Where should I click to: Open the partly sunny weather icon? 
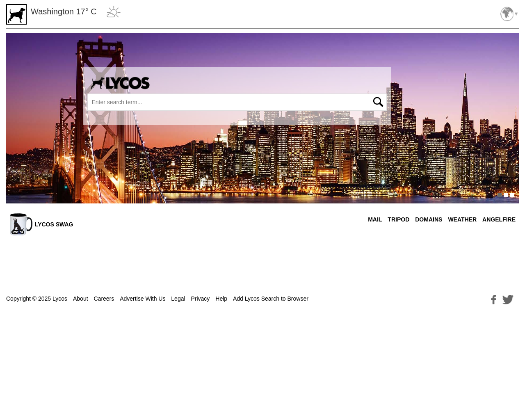pos(114,12)
